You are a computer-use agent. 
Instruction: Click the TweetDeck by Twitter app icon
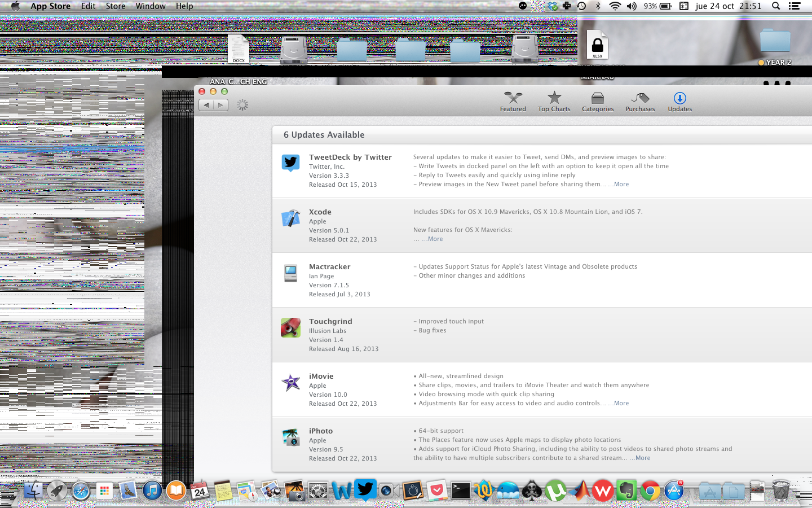(x=291, y=163)
